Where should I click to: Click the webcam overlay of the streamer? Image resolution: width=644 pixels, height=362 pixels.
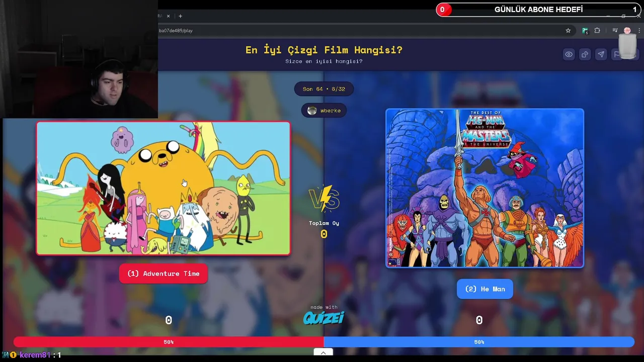[x=79, y=59]
